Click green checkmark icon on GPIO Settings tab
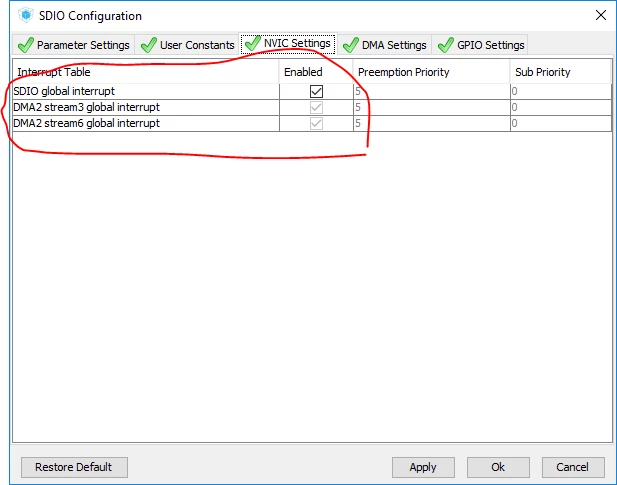 446,45
